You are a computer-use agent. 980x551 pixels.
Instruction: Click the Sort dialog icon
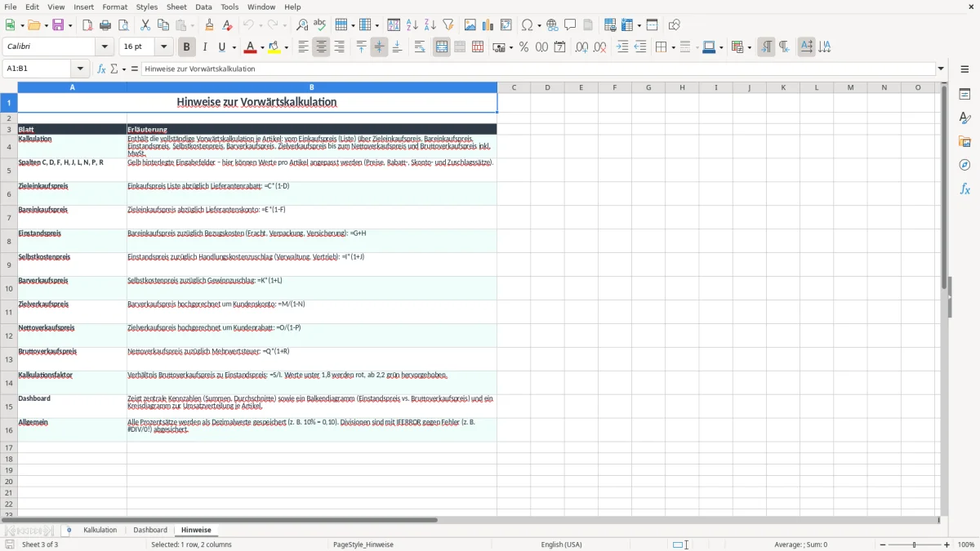[x=394, y=25]
